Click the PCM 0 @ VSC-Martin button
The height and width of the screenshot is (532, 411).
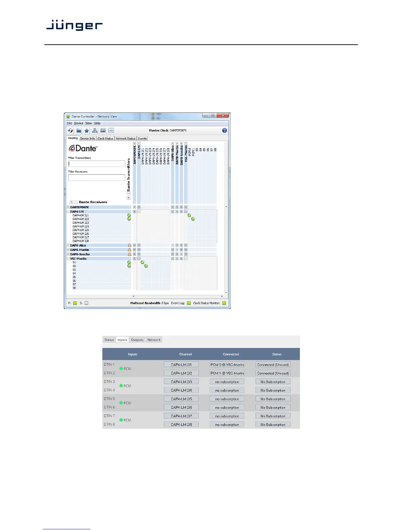tap(227, 364)
